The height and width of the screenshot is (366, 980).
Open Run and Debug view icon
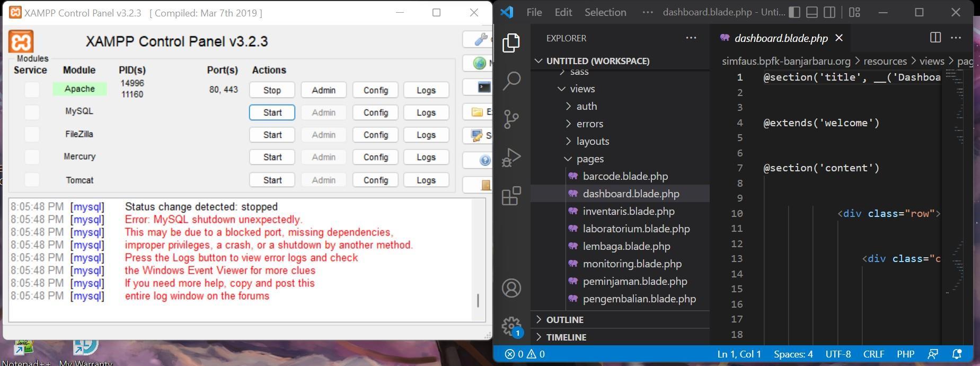click(511, 158)
